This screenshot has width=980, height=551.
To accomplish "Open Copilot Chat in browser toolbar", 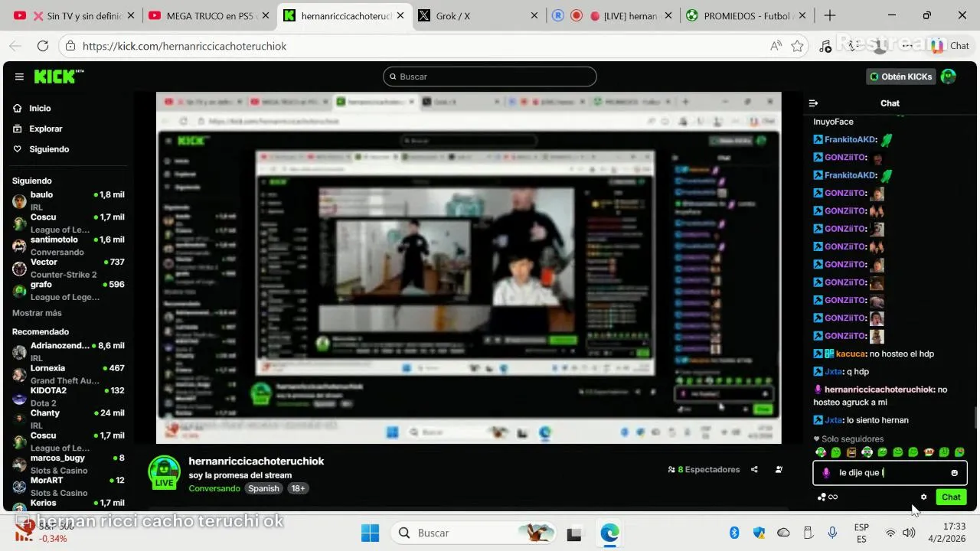I will tap(950, 46).
